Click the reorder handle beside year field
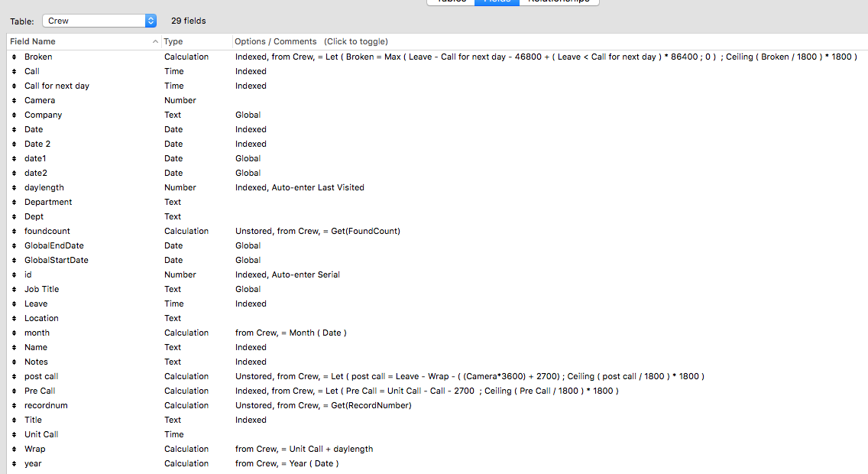Screen dimensions: 868x474 [x=15, y=463]
